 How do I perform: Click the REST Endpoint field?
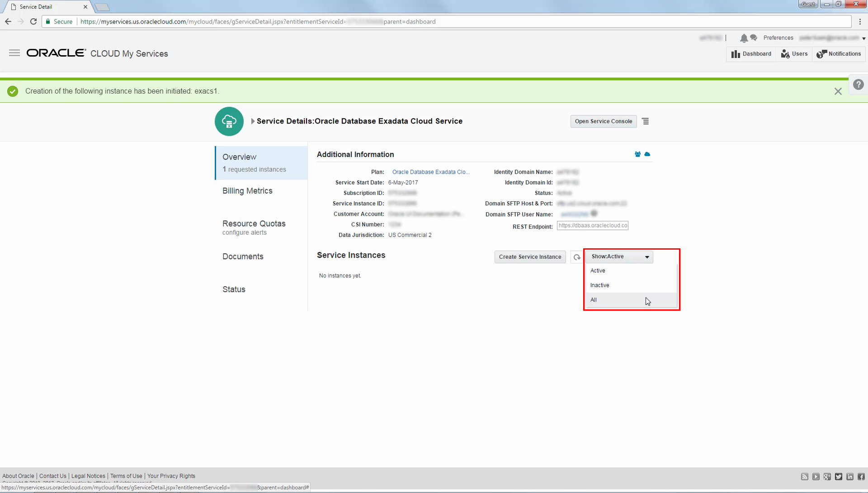pos(592,226)
